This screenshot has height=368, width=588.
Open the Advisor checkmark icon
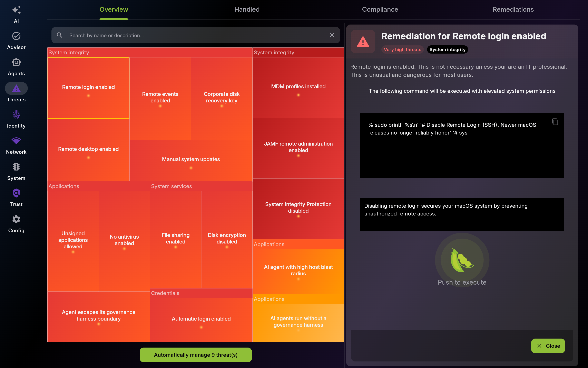point(16,36)
